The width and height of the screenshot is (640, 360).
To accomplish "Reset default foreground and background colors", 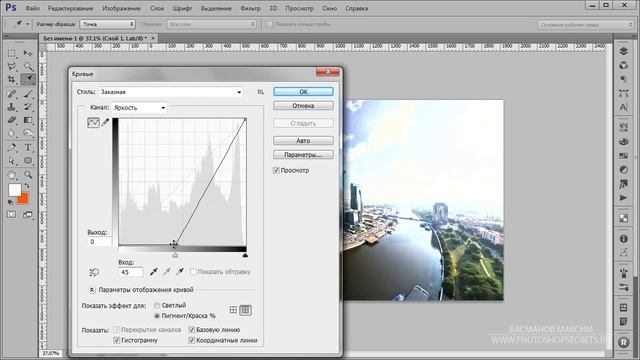I will (x=11, y=202).
